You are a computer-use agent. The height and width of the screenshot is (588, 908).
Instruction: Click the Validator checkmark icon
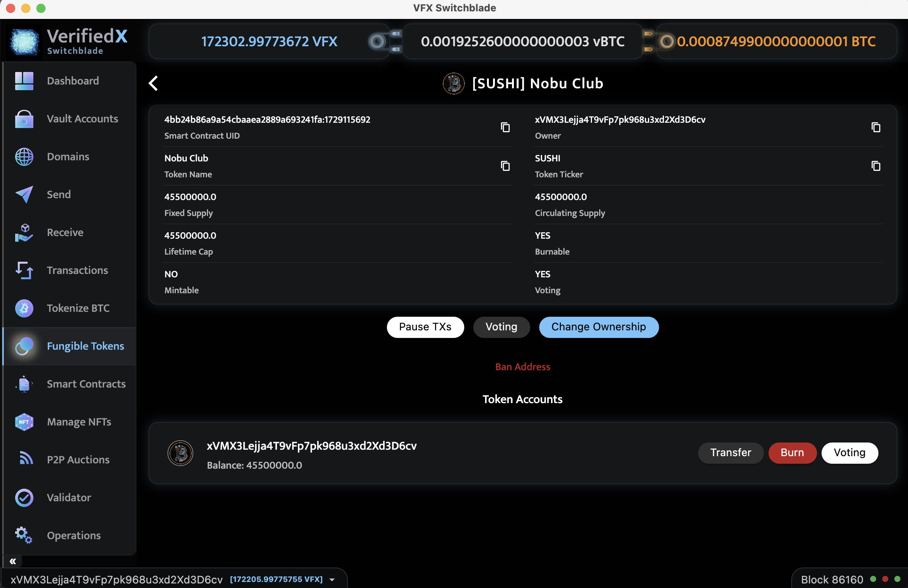[x=24, y=497]
